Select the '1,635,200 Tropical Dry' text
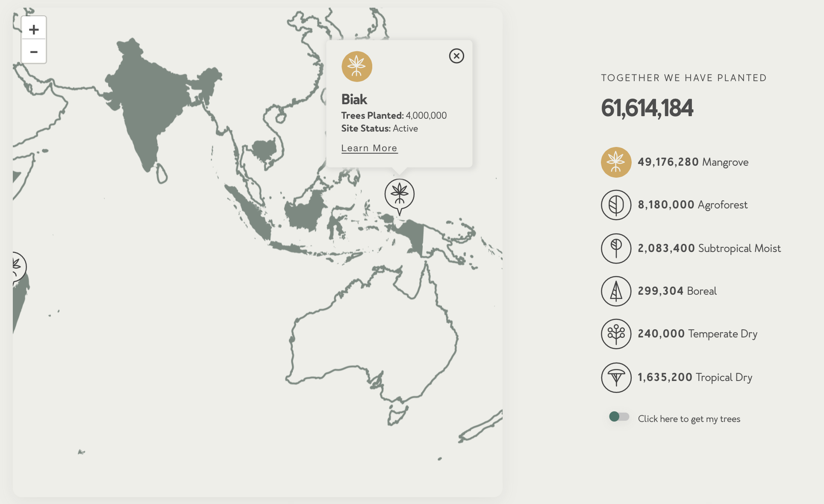The height and width of the screenshot is (504, 824). tap(695, 378)
